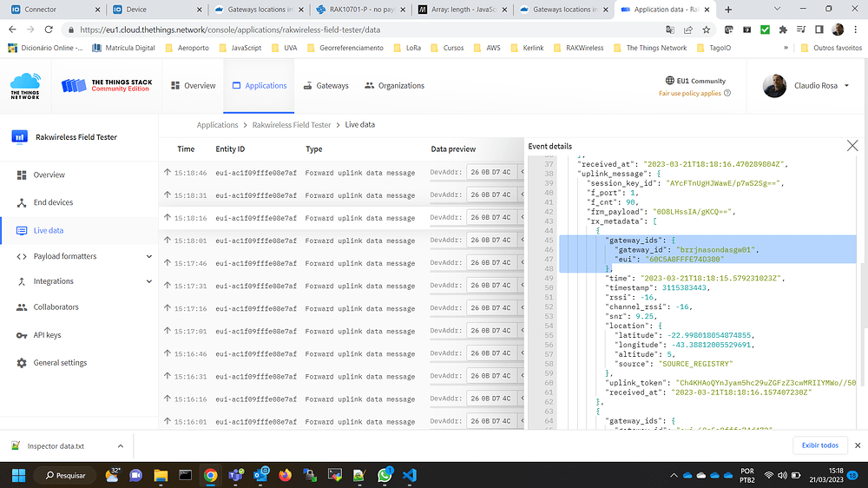868x488 pixels.
Task: Open the Gateways top navigation item
Action: pos(326,86)
